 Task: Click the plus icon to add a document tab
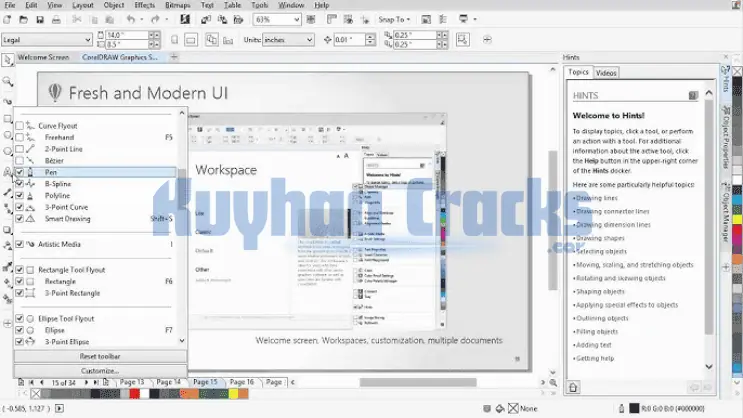pos(176,57)
